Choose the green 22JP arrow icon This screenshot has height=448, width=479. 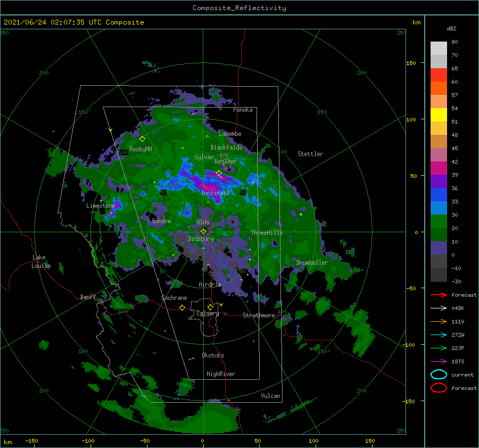click(439, 348)
